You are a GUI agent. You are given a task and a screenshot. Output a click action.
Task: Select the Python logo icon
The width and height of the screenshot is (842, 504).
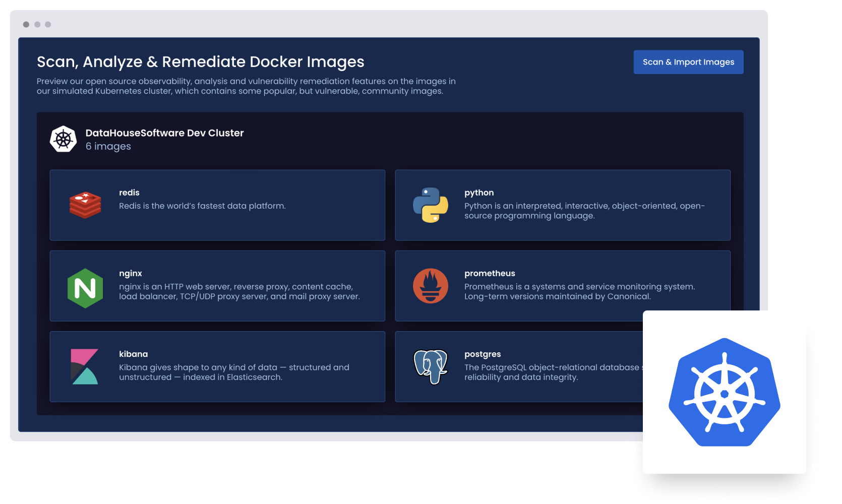[x=431, y=205]
